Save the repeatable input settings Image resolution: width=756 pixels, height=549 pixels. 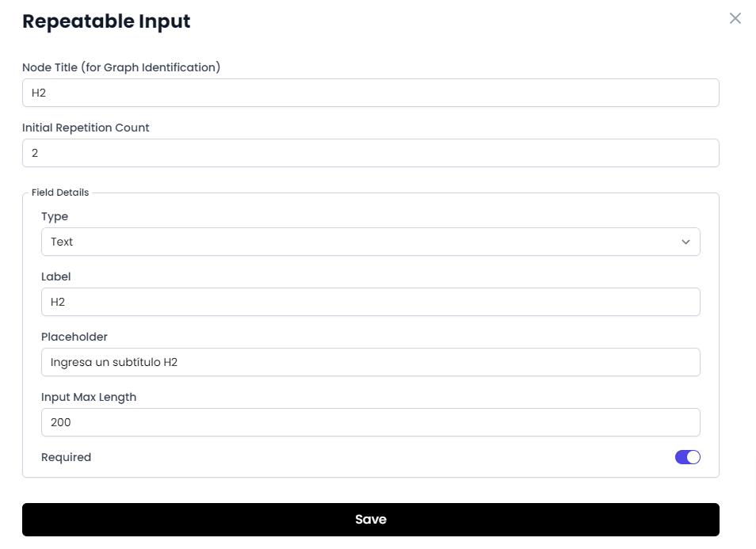[x=370, y=520]
